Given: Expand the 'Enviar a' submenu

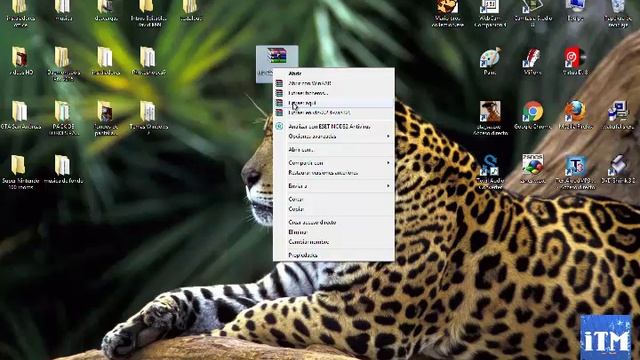Looking at the screenshot, I should click(333, 186).
